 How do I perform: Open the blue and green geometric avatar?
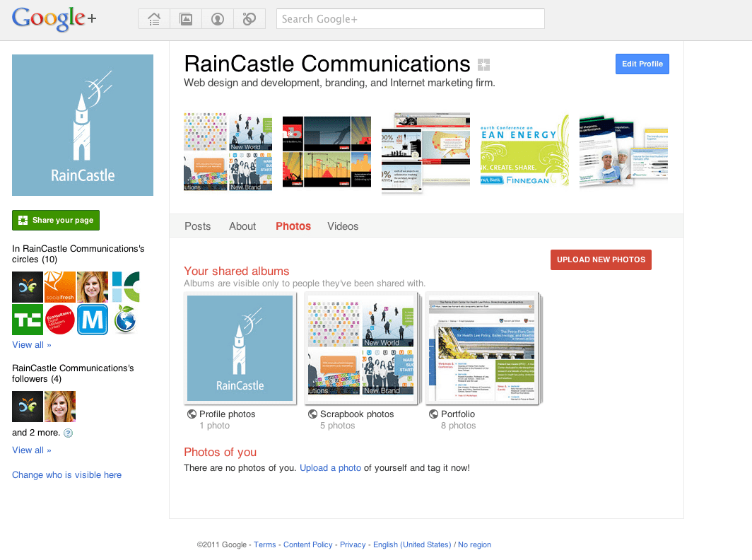click(x=125, y=287)
